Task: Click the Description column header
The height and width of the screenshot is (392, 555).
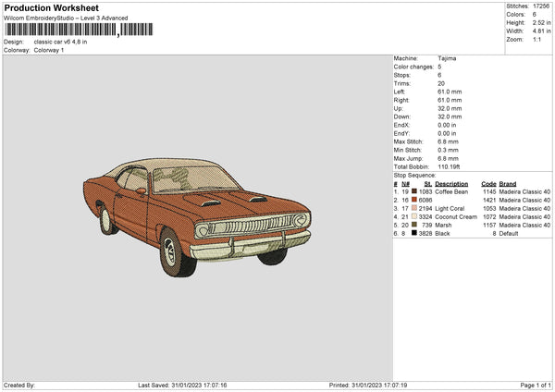Action: pyautogui.click(x=451, y=183)
